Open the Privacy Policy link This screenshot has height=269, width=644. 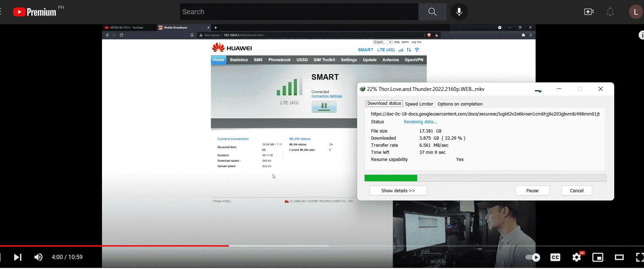(222, 201)
